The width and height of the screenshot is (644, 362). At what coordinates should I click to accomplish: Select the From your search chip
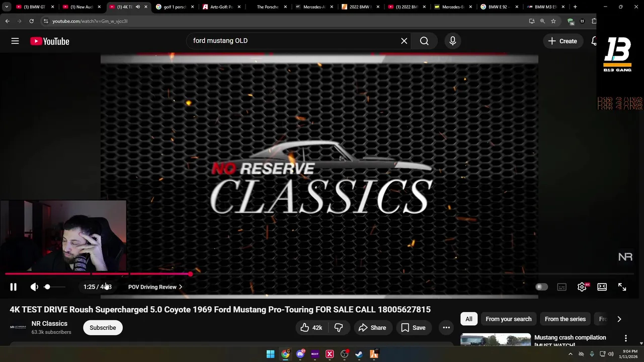coord(509,319)
